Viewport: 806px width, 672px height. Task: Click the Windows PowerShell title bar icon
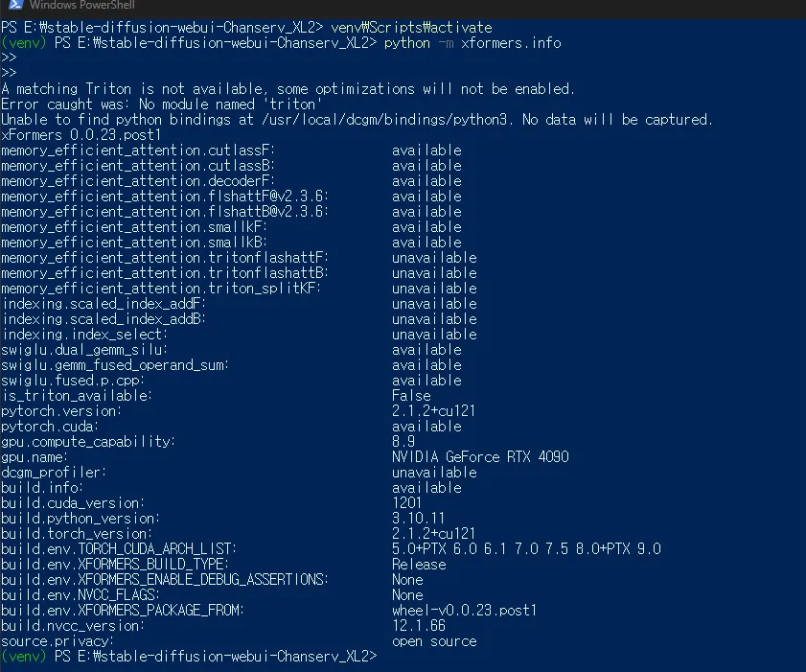15,5
